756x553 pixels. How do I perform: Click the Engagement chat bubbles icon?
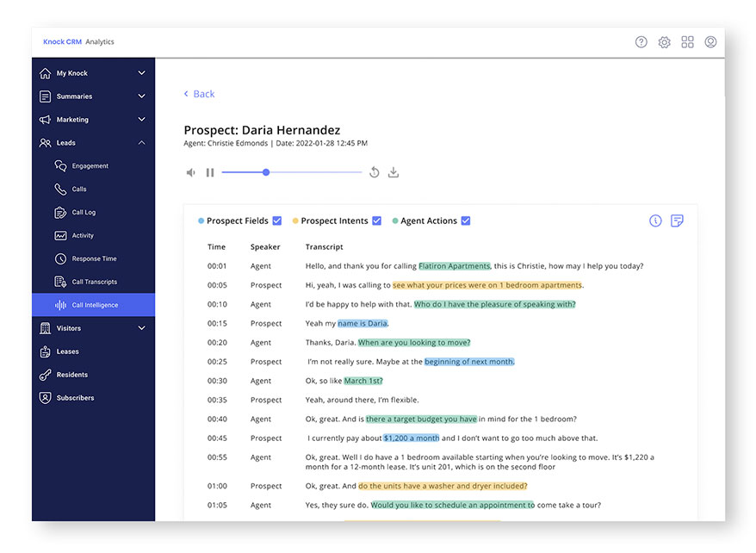[x=60, y=166]
